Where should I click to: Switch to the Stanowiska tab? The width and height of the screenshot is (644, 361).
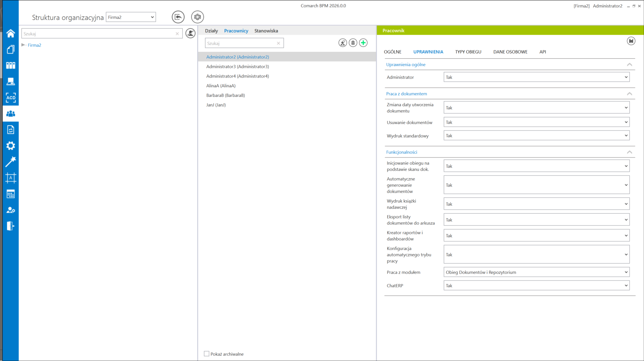[x=266, y=31]
